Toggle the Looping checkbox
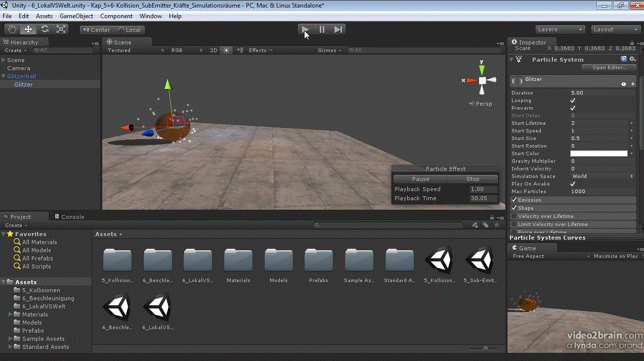 coord(573,100)
